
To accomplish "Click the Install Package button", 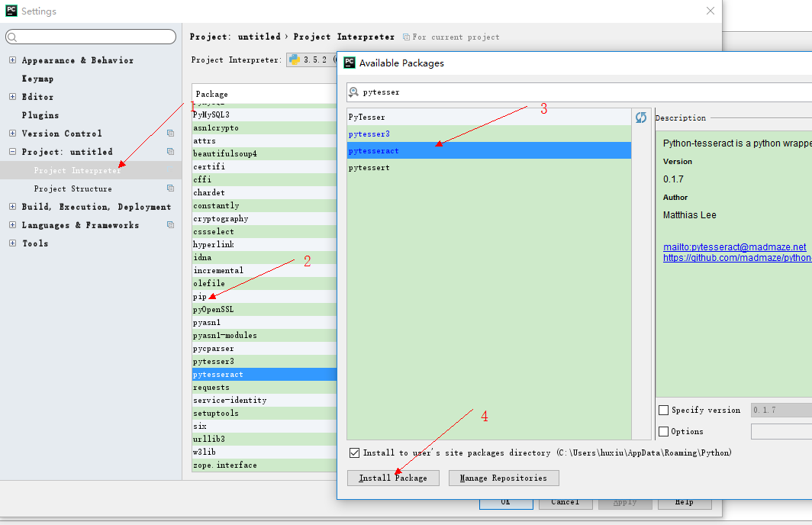I will click(x=393, y=478).
